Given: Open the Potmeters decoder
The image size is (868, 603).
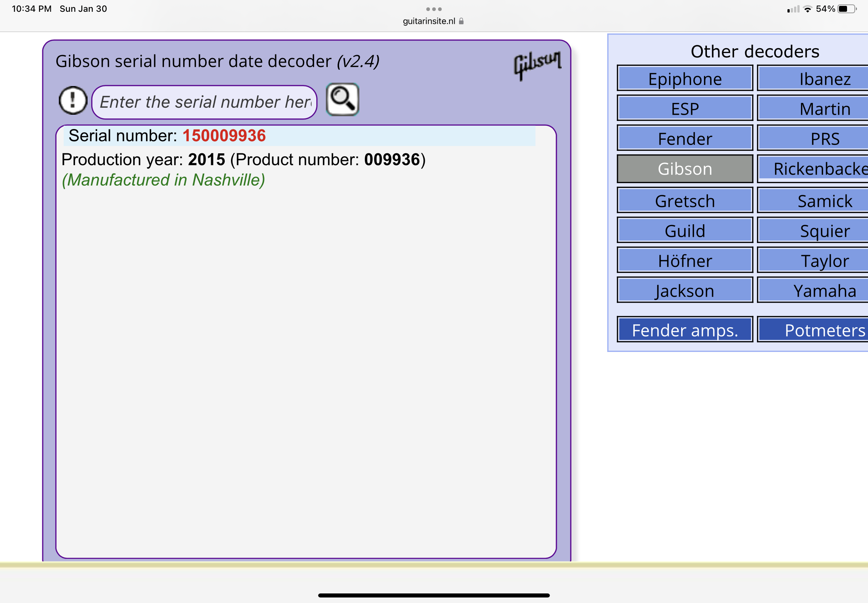Looking at the screenshot, I should 813,329.
